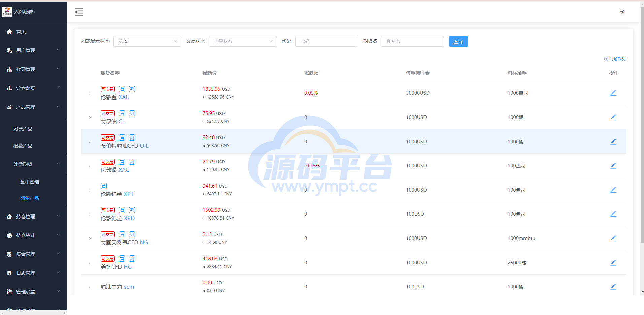644x315 pixels.
Task: Click the 天风证券 logo
Action: click(7, 11)
